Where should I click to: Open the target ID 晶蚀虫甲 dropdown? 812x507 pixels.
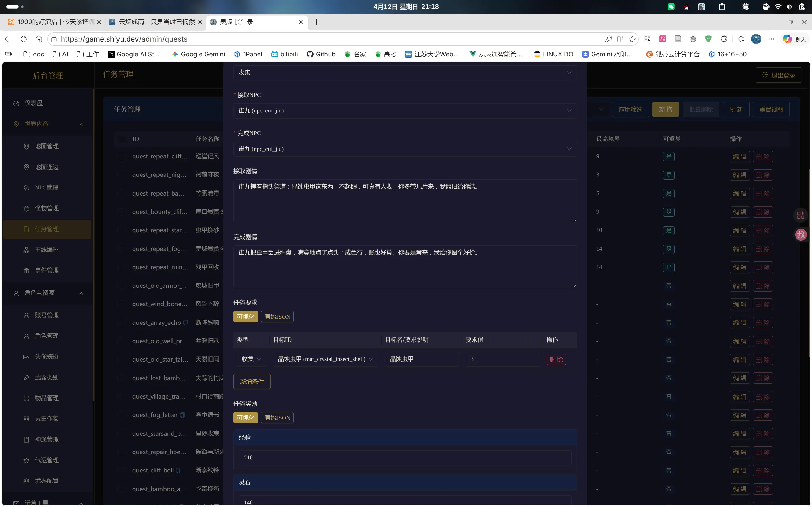pyautogui.click(x=325, y=359)
